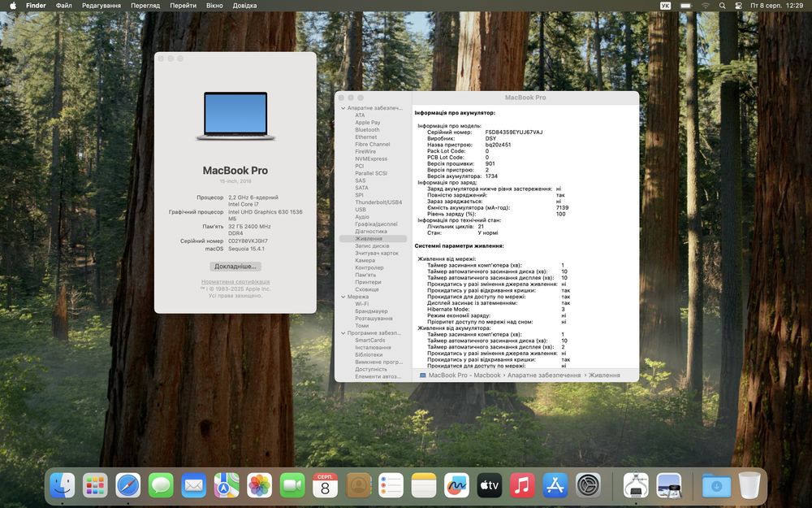Image resolution: width=812 pixels, height=508 pixels.
Task: Select Bluetooth in the sidebar
Action: click(367, 130)
